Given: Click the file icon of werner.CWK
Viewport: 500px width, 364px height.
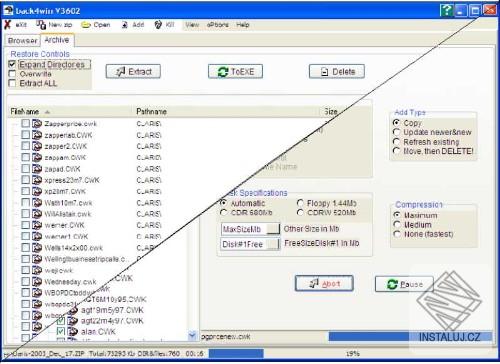Looking at the screenshot, I should click(37, 225).
